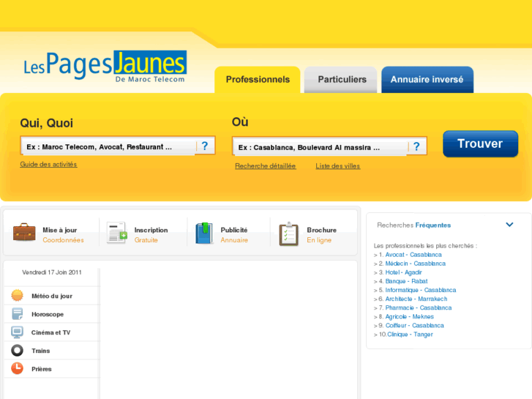Click the clipboard Brochure icon
532x399 pixels.
[x=288, y=234]
